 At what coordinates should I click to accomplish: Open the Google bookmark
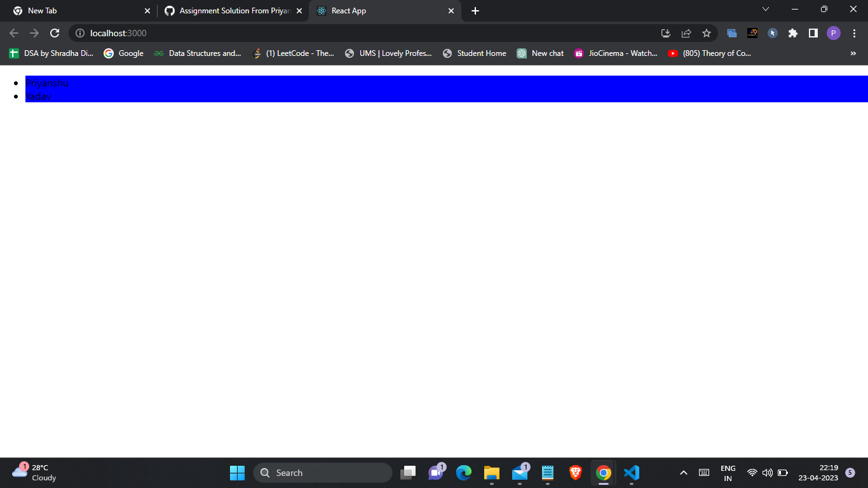pyautogui.click(x=123, y=53)
